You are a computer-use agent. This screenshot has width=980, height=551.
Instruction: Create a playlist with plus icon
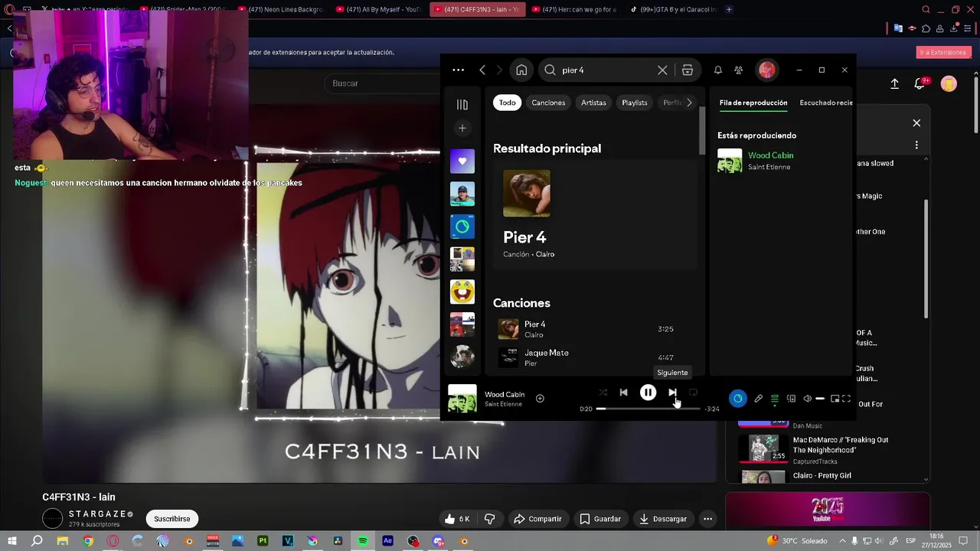[462, 128]
